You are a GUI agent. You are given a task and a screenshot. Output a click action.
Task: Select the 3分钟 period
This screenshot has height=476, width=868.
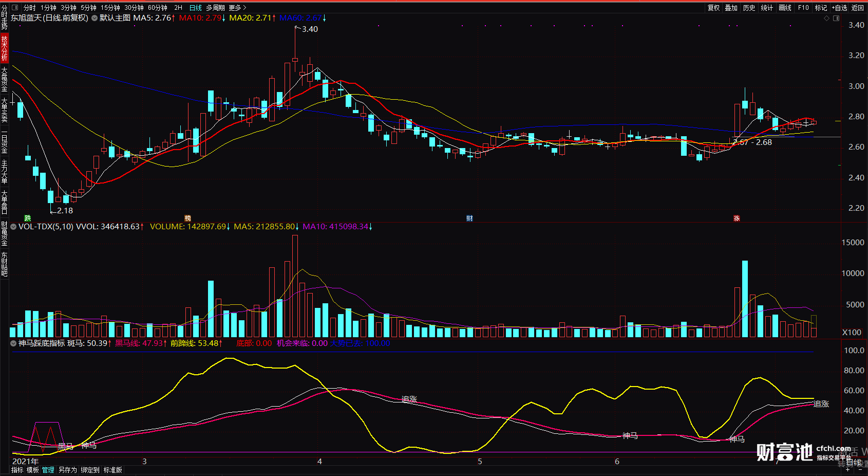68,8
